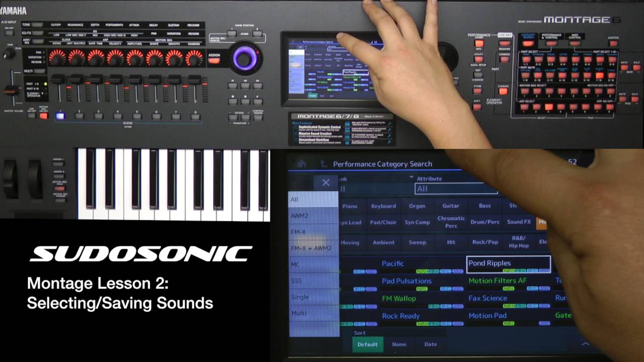This screenshot has width=644, height=362.
Task: Toggle the Arp On/Off panel button
Action: [x=31, y=115]
